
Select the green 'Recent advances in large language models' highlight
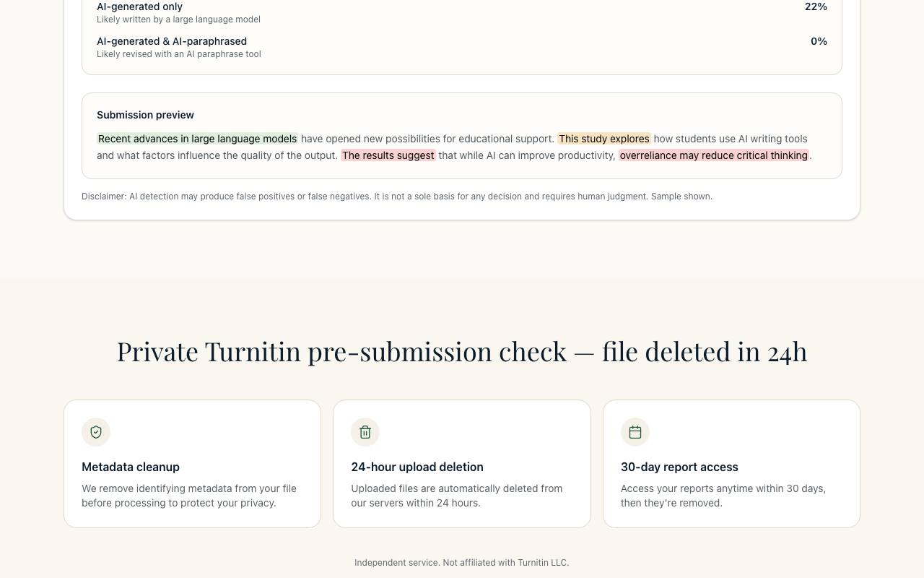(x=198, y=139)
